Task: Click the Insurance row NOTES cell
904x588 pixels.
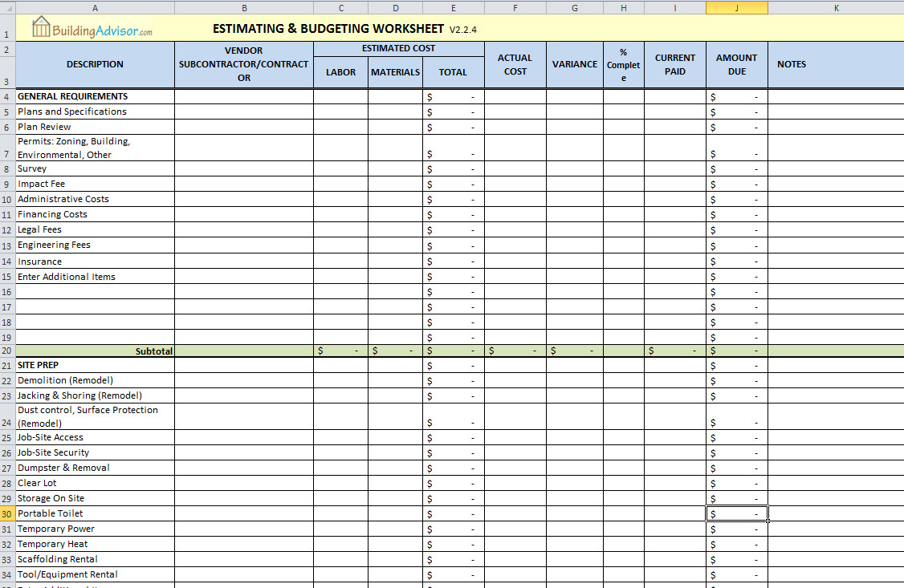Action: 836,261
